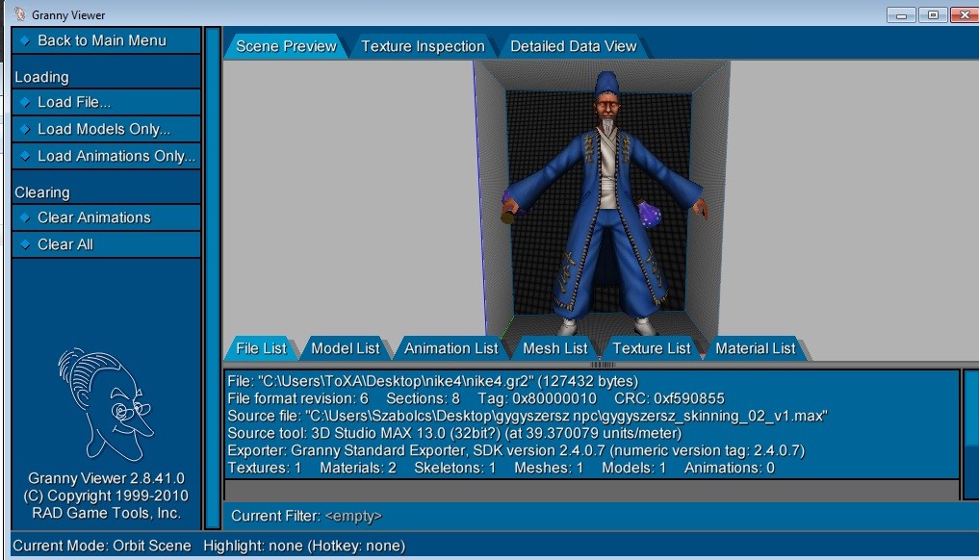Click the Granny Viewer title bar icon

[x=20, y=13]
